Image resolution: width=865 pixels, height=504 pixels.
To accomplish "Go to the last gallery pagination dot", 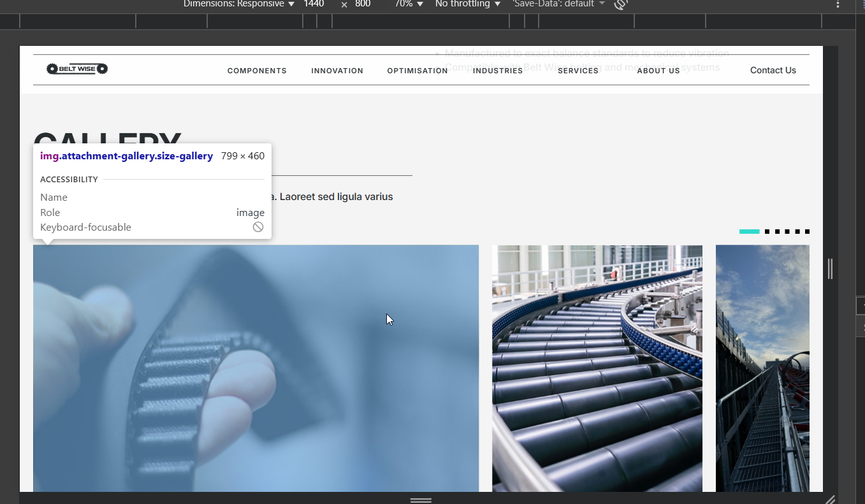I will pyautogui.click(x=807, y=231).
